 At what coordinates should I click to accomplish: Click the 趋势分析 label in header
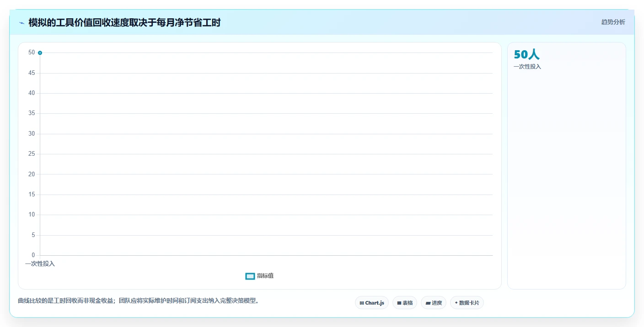[613, 22]
